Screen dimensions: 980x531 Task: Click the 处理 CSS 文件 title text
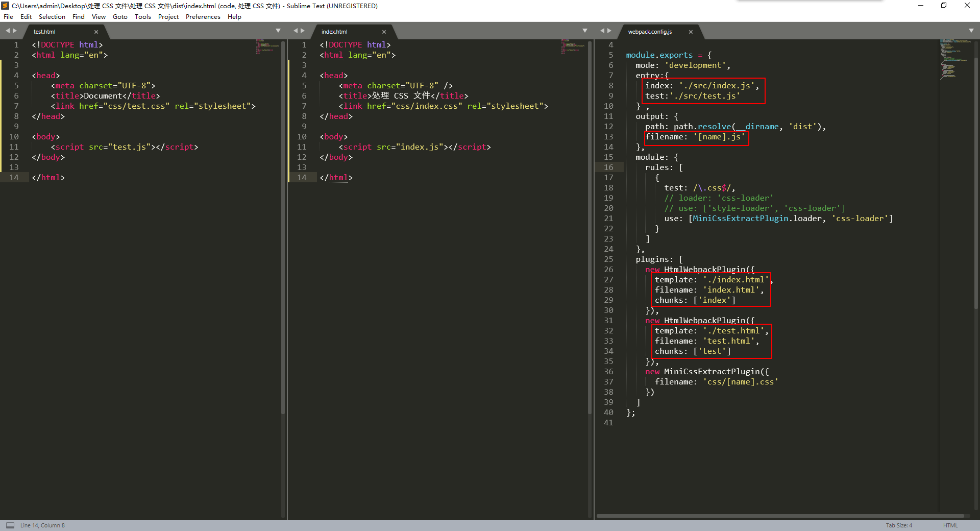click(401, 96)
